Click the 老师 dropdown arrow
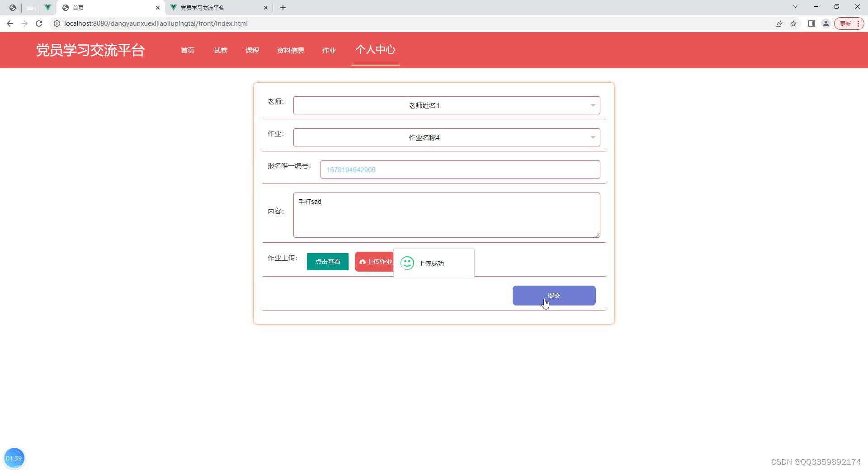The height and width of the screenshot is (470, 868). (593, 105)
